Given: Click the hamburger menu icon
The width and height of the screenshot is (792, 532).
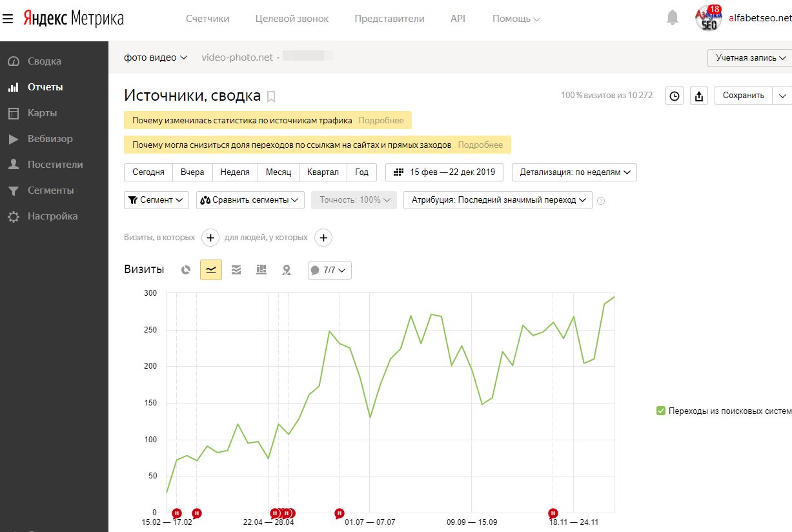Looking at the screenshot, I should tap(8, 19).
